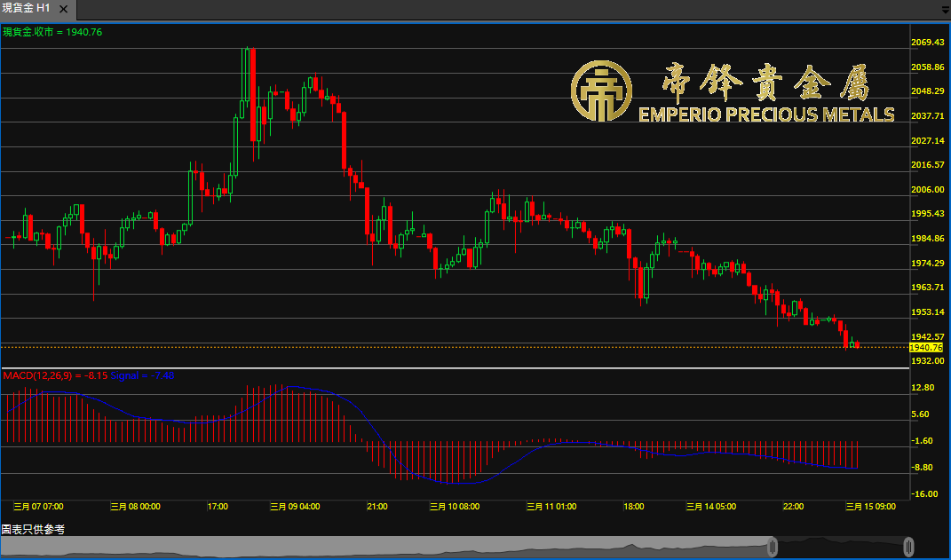The image size is (951, 560).
Task: Close the 現貨金 H1 tab
Action: pyautogui.click(x=64, y=9)
